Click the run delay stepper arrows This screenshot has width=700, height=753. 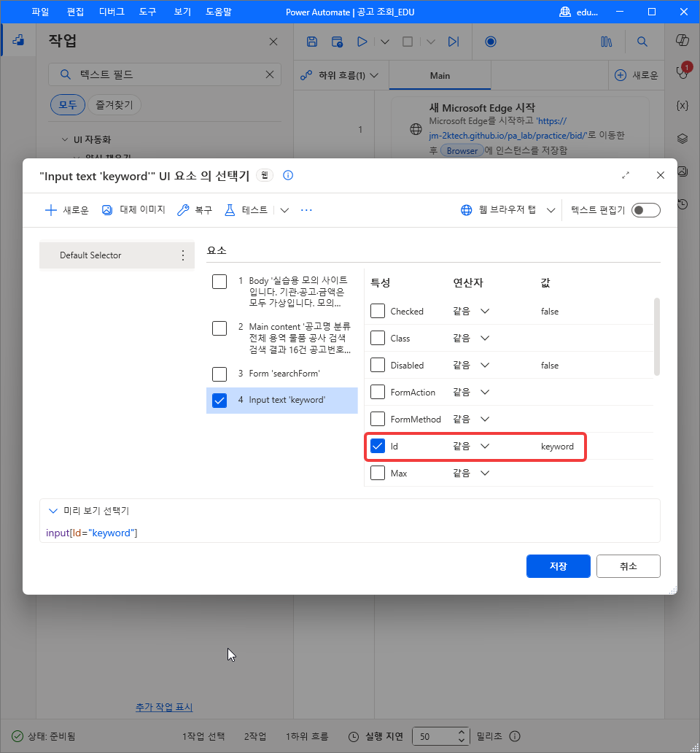[x=461, y=736]
